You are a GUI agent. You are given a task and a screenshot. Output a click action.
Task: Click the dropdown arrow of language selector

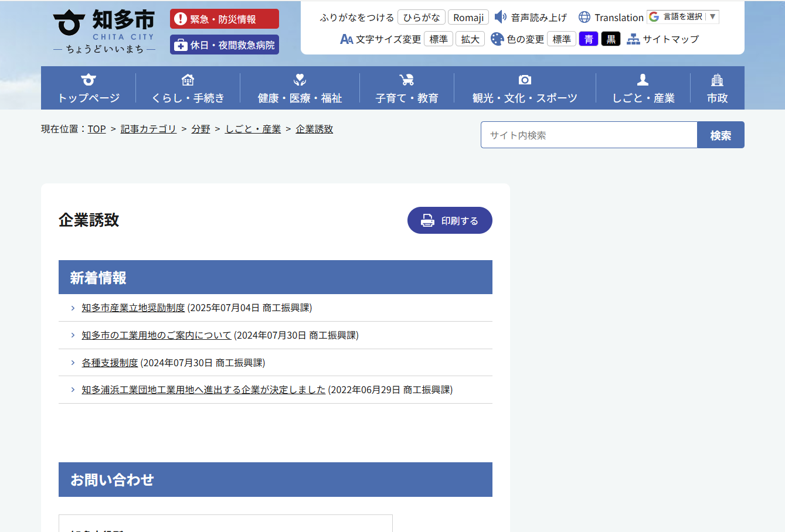coord(712,17)
